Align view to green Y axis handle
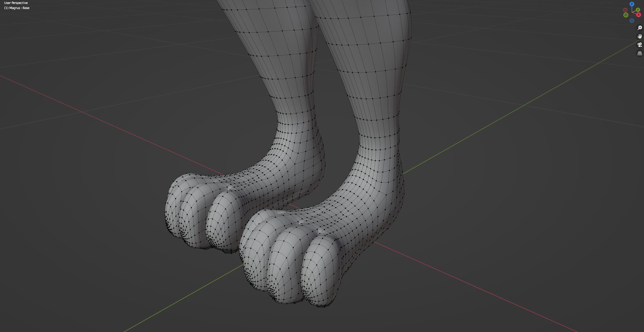Image resolution: width=644 pixels, height=332 pixels. (x=638, y=10)
